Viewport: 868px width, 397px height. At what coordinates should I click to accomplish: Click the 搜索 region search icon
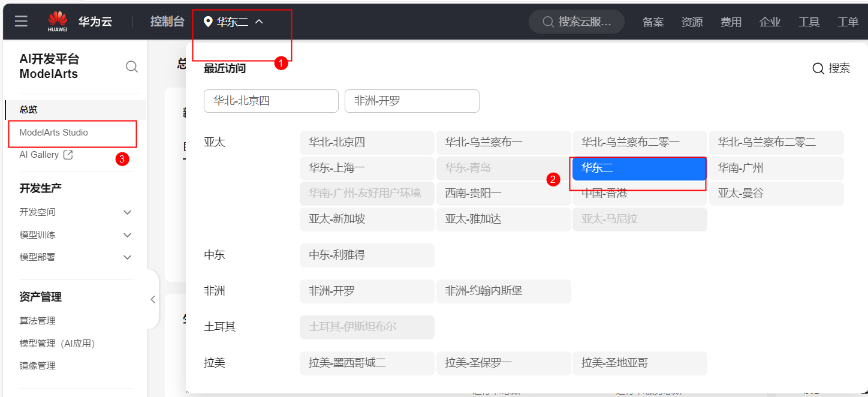tap(818, 68)
